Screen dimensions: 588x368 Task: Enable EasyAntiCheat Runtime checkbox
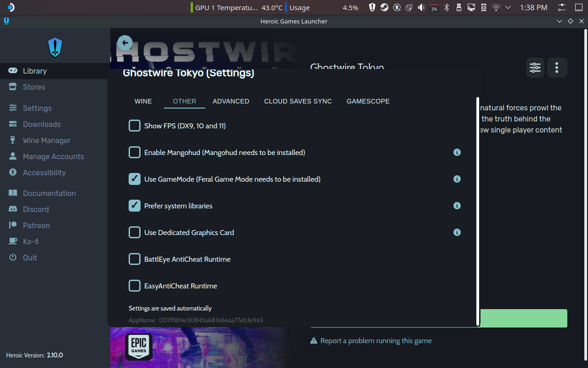coord(135,286)
